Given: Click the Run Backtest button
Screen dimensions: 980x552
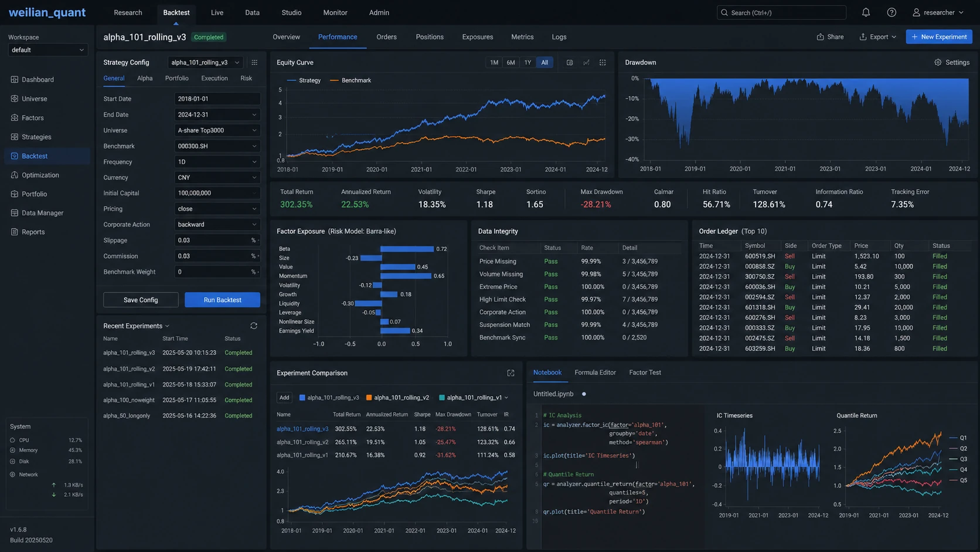Looking at the screenshot, I should [x=222, y=300].
